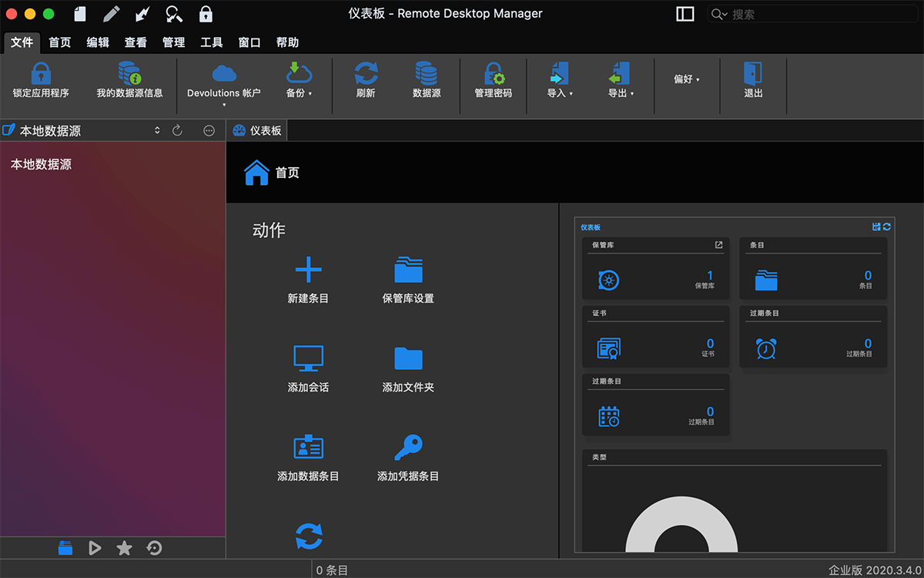Expand the Backup (备份) dropdown
Image resolution: width=924 pixels, height=578 pixels.
[299, 80]
